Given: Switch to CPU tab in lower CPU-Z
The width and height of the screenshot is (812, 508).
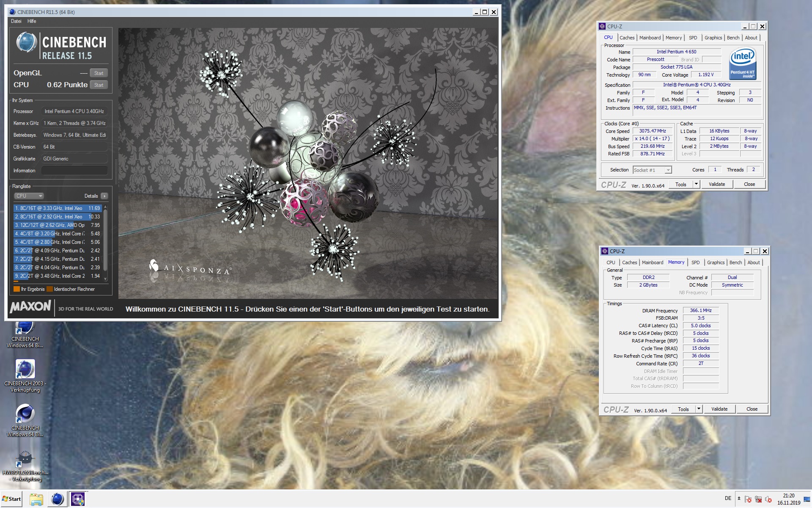Looking at the screenshot, I should coord(611,262).
